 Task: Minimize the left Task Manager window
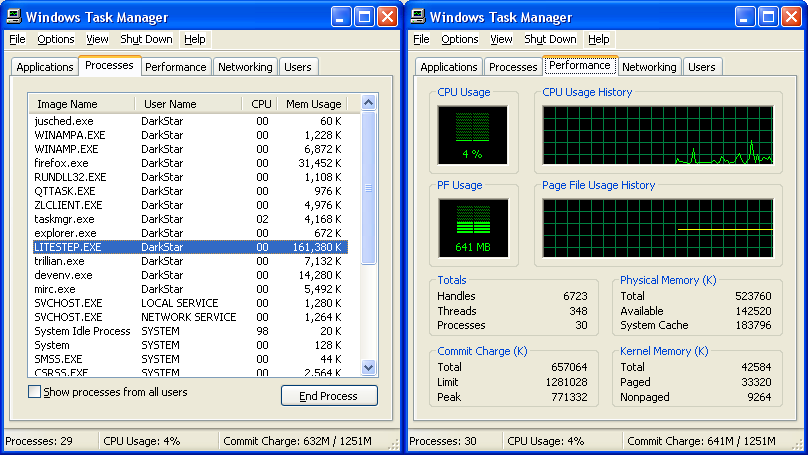[x=340, y=17]
